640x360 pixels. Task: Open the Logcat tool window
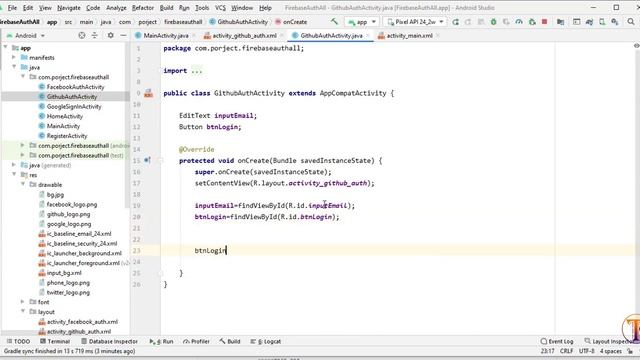coord(266,342)
